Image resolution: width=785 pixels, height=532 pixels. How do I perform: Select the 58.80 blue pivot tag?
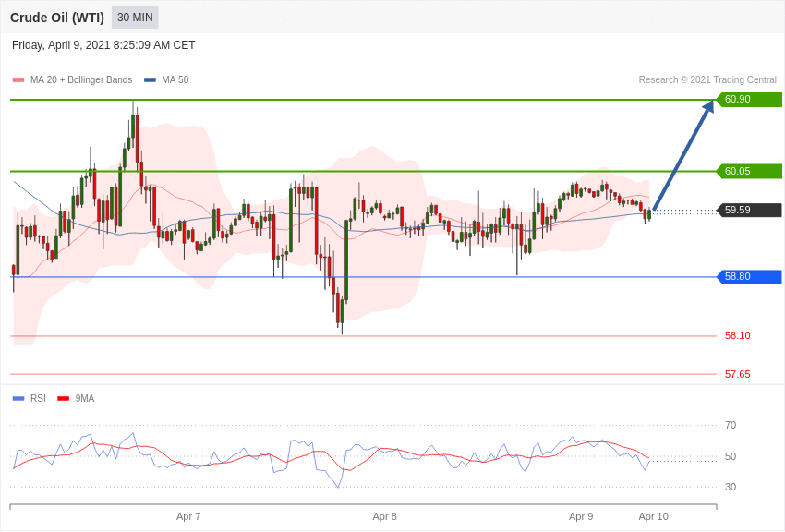[749, 276]
